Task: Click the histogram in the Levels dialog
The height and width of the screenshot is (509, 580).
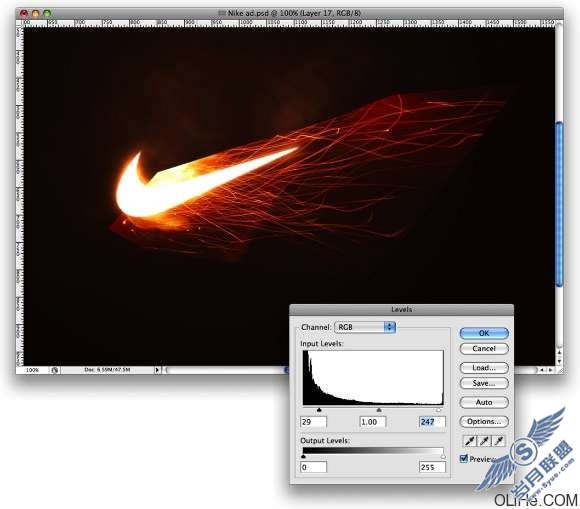Action: [373, 378]
